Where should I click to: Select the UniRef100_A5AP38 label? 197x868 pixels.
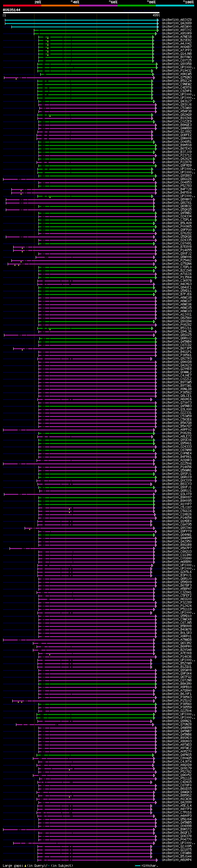click(177, 111)
